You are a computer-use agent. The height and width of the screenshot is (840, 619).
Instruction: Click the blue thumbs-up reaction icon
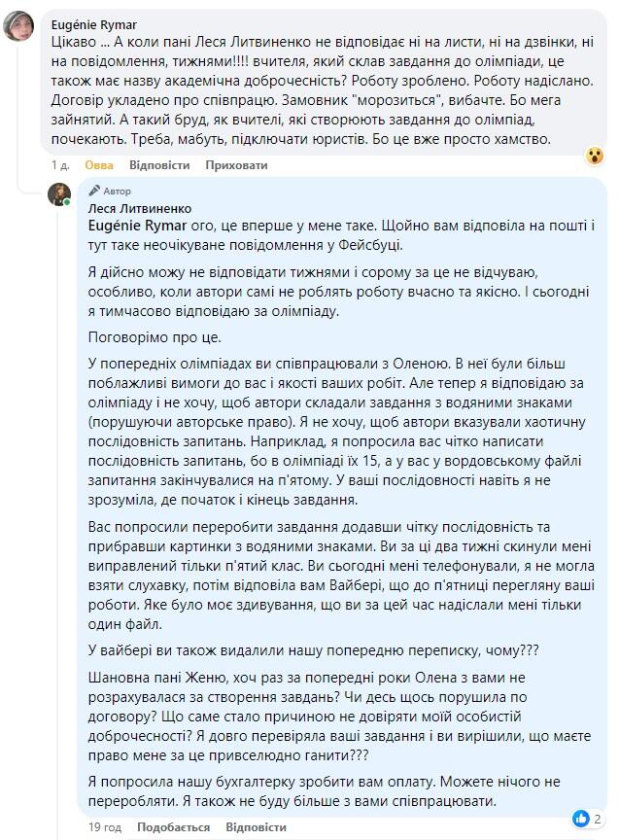(580, 818)
